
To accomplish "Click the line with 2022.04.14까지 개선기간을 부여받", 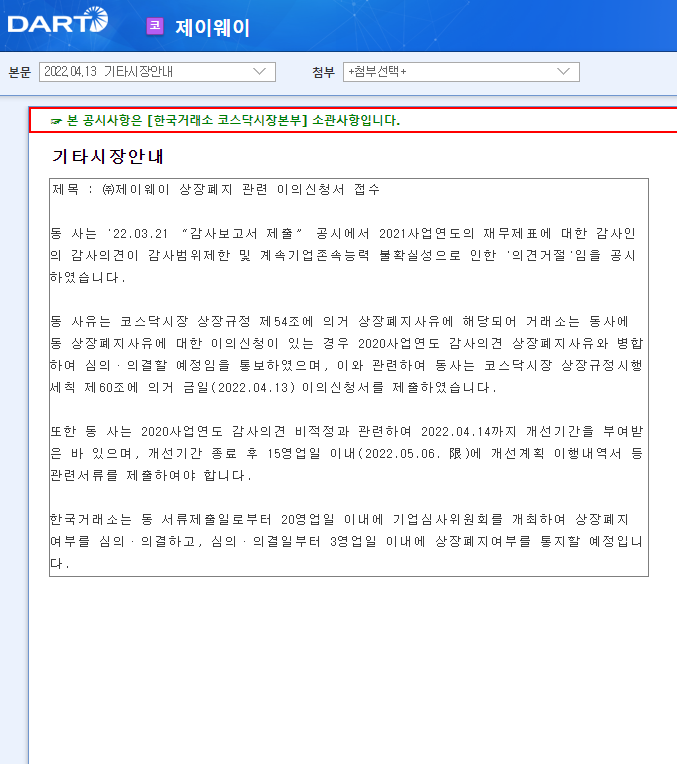I will pyautogui.click(x=347, y=432).
